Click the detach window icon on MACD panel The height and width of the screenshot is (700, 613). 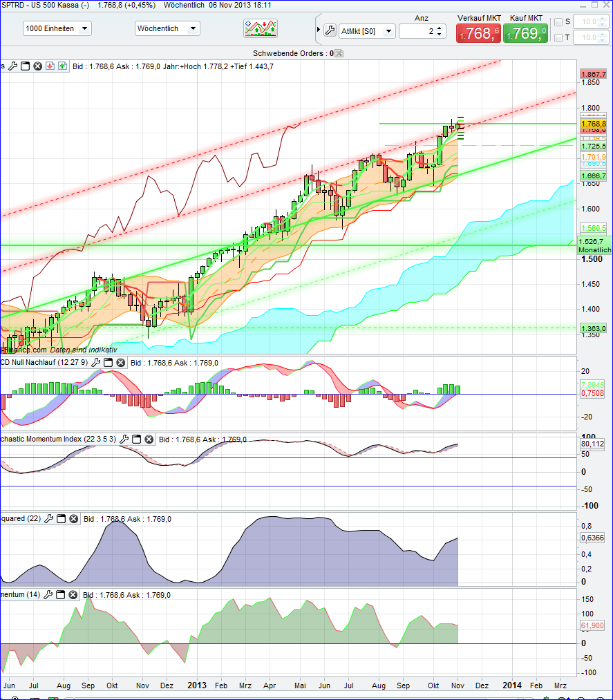pyautogui.click(x=108, y=362)
